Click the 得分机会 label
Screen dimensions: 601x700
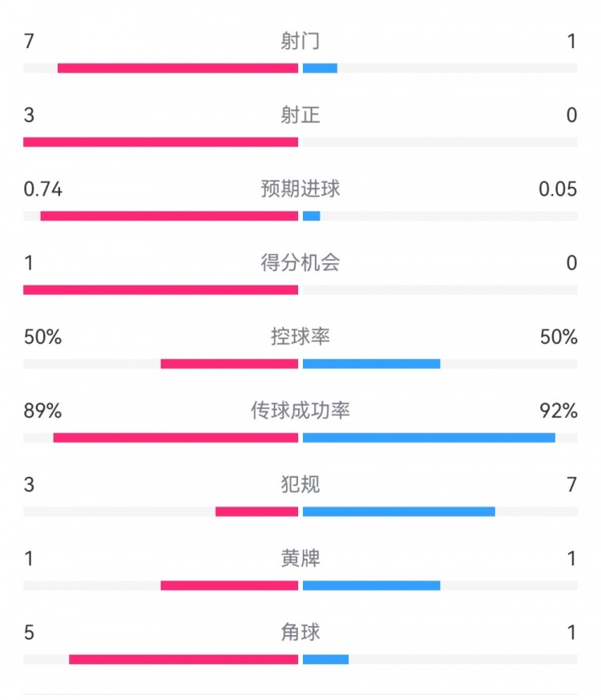pyautogui.click(x=300, y=263)
